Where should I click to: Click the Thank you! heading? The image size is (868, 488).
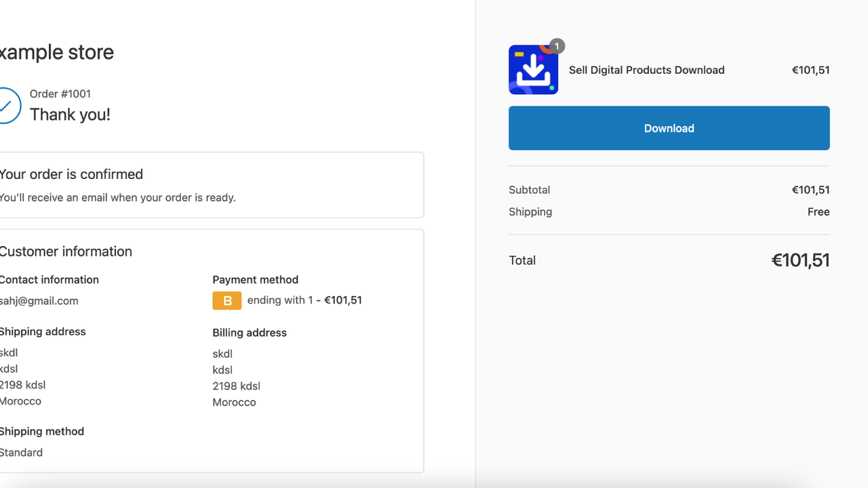[x=70, y=115]
